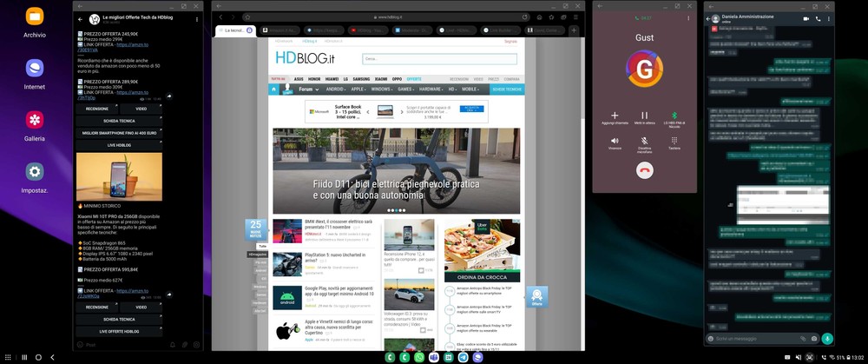Click the SCHEDA TECNICA button in Telegram
The width and height of the screenshot is (868, 364).
(x=119, y=121)
